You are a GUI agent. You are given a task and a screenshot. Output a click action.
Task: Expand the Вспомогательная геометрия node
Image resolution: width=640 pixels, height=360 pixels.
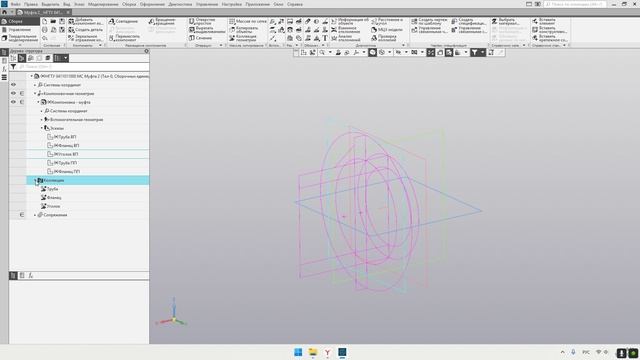point(41,119)
